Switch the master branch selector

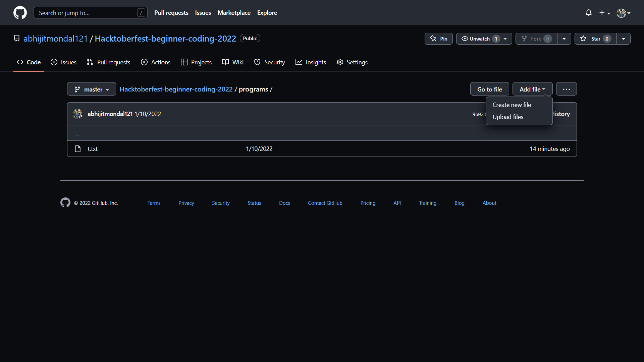[91, 89]
